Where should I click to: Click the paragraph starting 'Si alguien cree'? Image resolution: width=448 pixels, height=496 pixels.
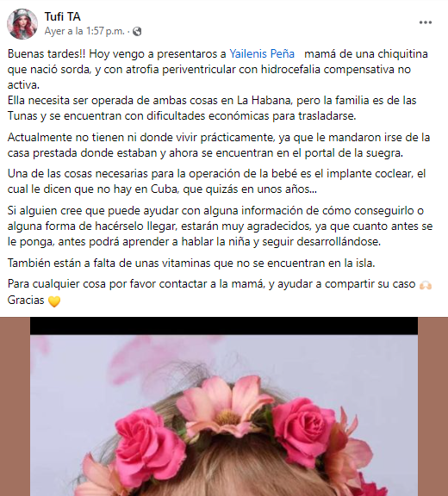click(x=220, y=226)
